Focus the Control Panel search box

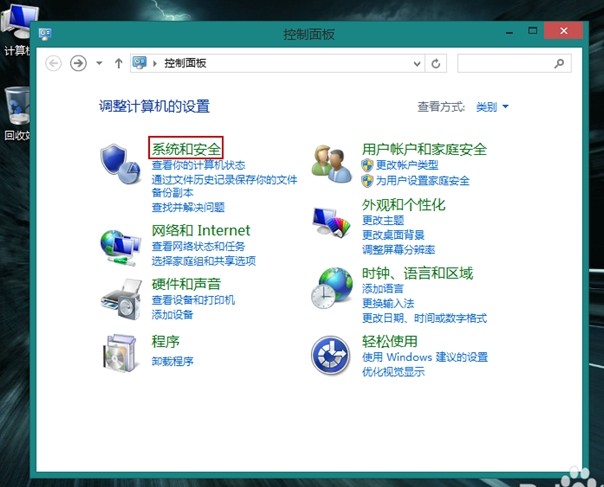pyautogui.click(x=514, y=63)
